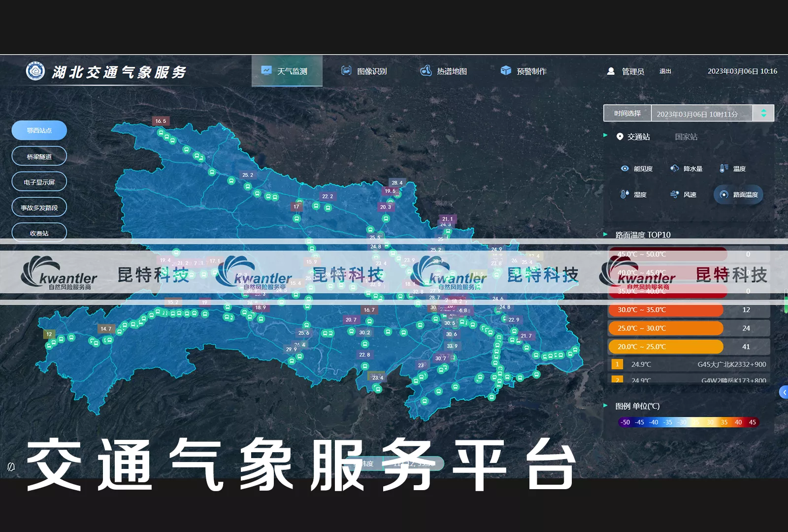The height and width of the screenshot is (532, 788).
Task: Collapse the 图例 单位(℃) legend triangle
Action: (x=605, y=405)
